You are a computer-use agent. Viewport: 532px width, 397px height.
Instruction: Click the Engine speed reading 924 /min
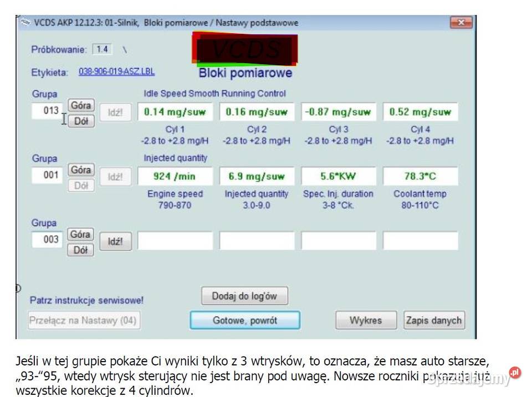[x=176, y=176]
